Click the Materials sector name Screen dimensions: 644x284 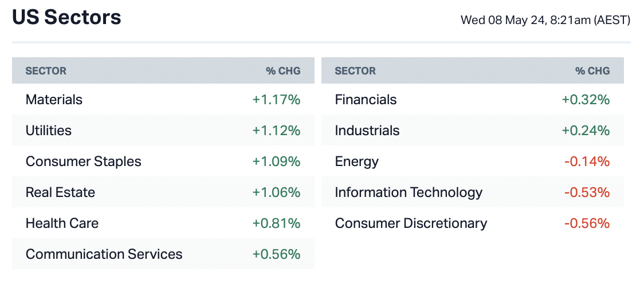pos(54,100)
